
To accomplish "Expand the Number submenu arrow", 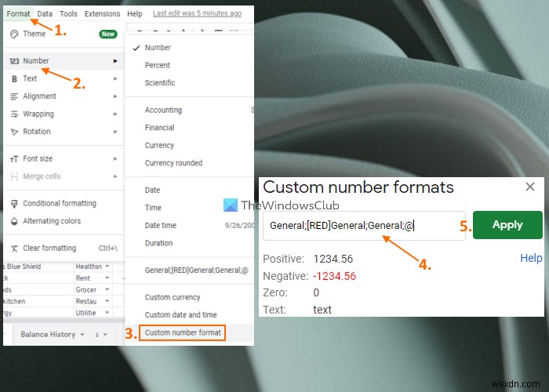I will click(x=115, y=61).
